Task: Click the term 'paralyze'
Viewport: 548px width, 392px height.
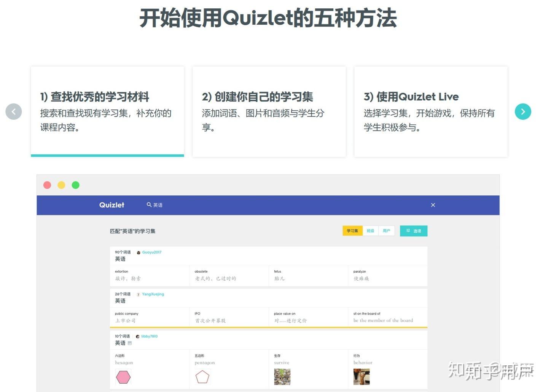Action: point(360,271)
